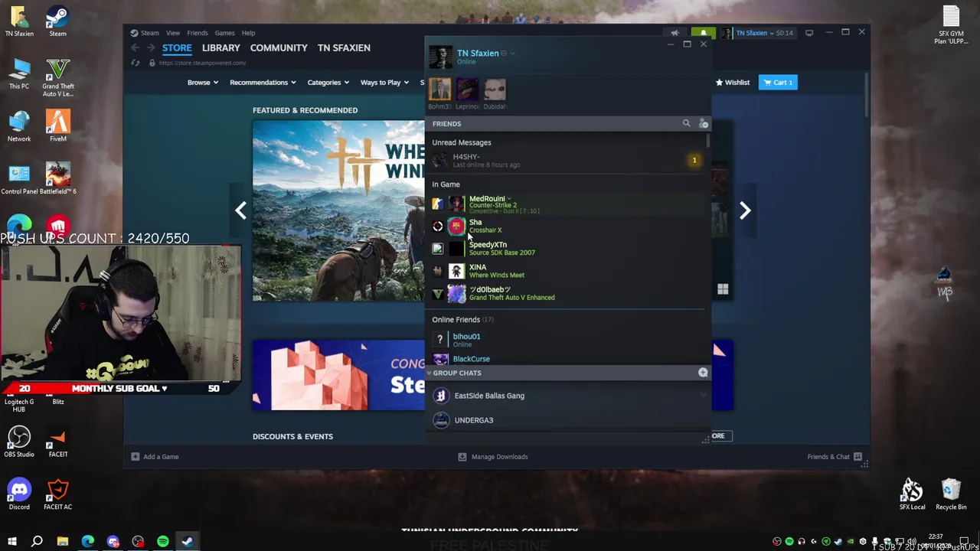Expand the EastSide Ballas Gang chevron
This screenshot has width=980, height=551.
(703, 396)
